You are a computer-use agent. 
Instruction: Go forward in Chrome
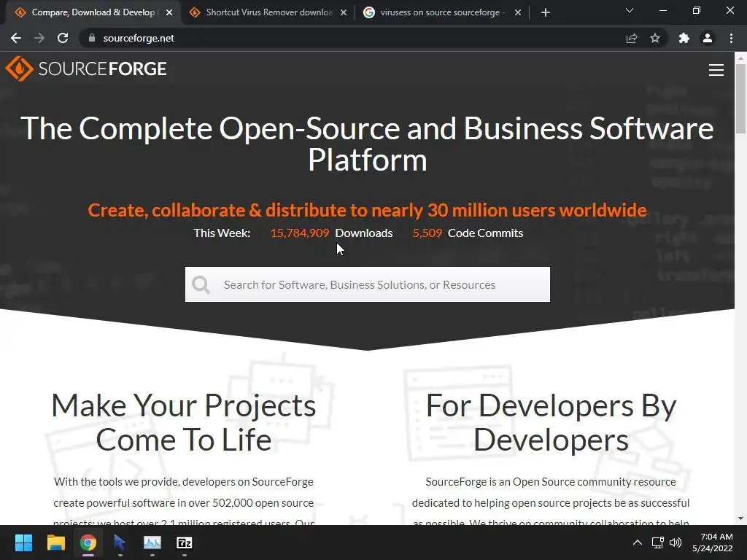point(39,38)
